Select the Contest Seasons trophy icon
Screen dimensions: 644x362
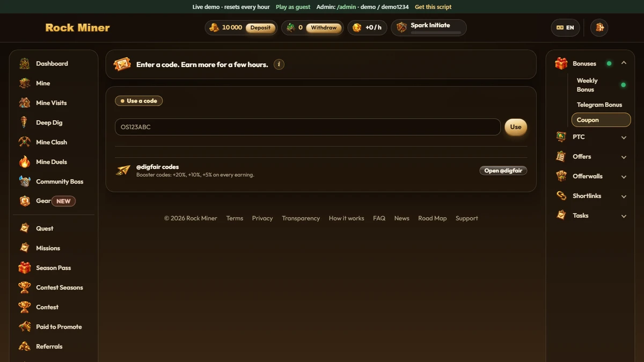(25, 287)
